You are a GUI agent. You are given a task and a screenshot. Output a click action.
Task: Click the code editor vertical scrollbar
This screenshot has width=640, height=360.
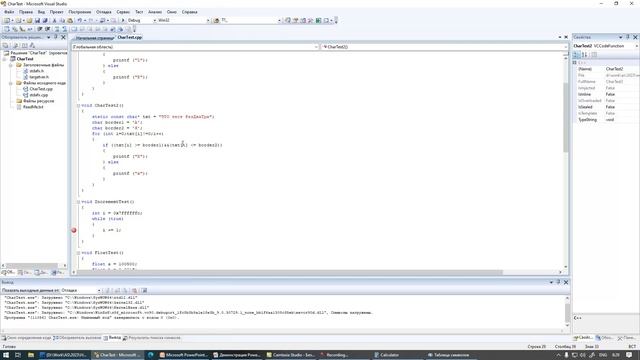coord(565,118)
